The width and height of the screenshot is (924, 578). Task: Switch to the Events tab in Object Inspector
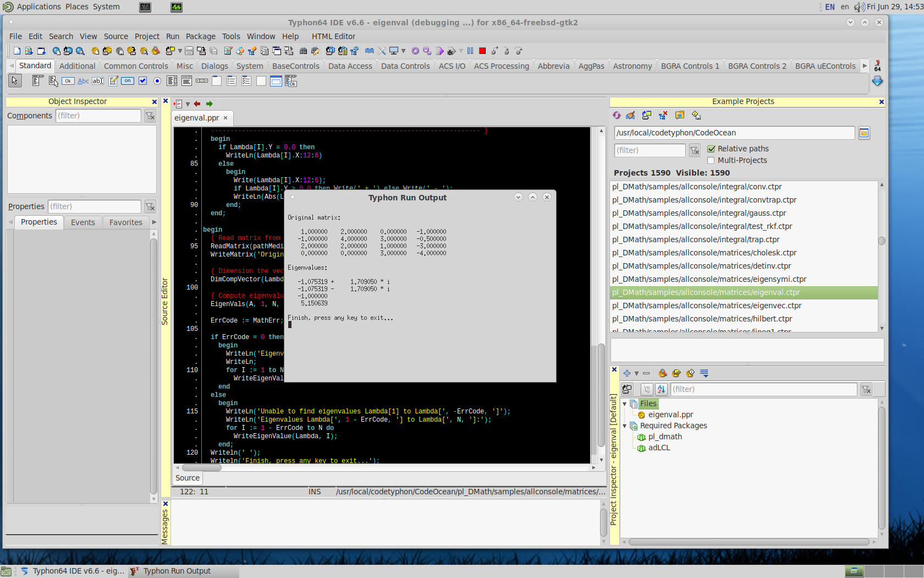point(82,222)
